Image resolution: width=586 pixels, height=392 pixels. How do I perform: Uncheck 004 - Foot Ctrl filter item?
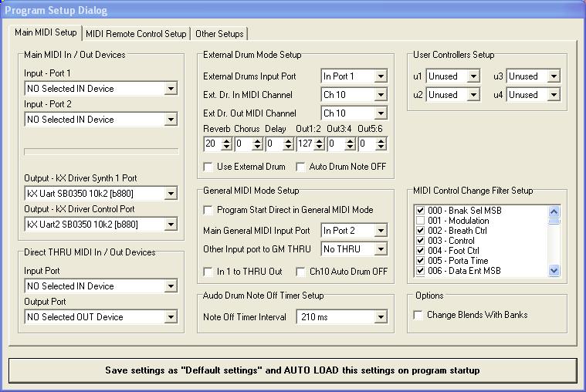click(420, 251)
